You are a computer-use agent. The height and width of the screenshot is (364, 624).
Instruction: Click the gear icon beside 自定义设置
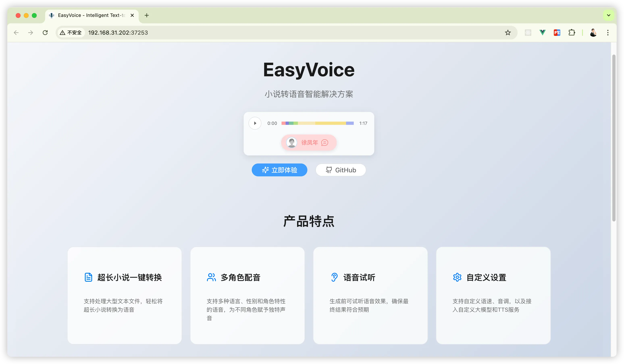coord(457,277)
